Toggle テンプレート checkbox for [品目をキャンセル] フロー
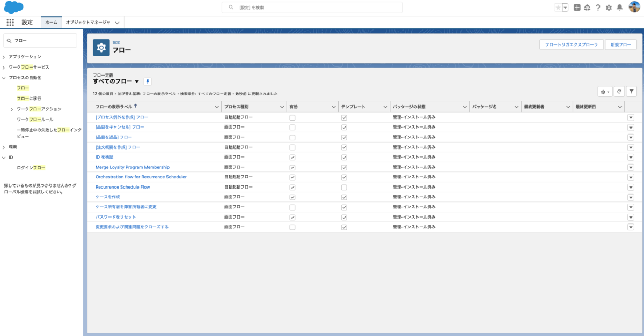This screenshot has width=644, height=336. coord(344,127)
